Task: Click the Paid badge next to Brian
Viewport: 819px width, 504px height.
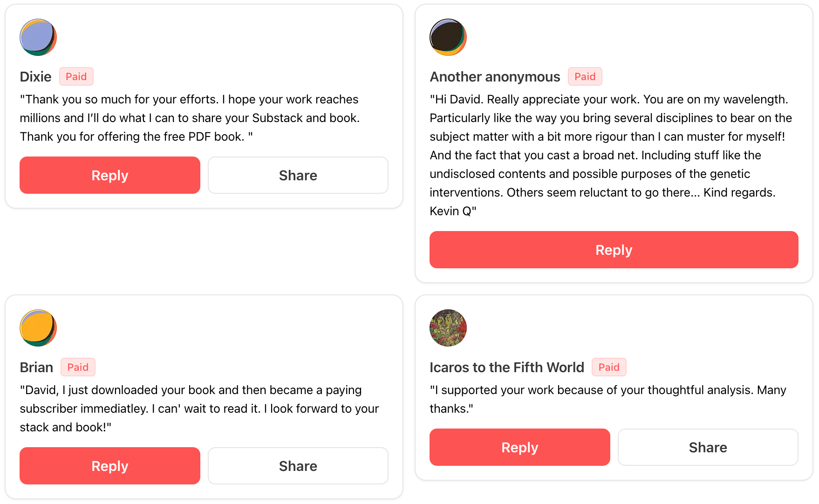Action: [78, 368]
